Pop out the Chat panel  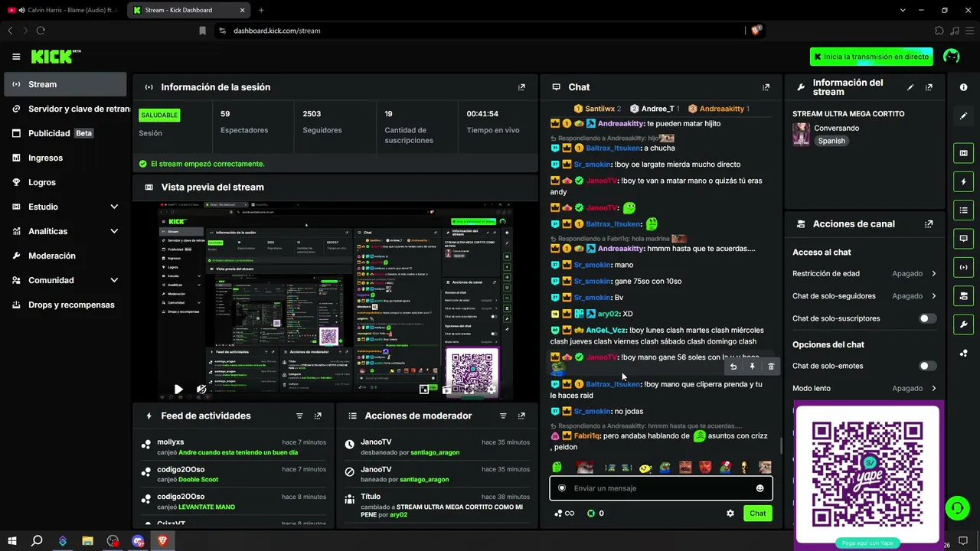pos(766,87)
